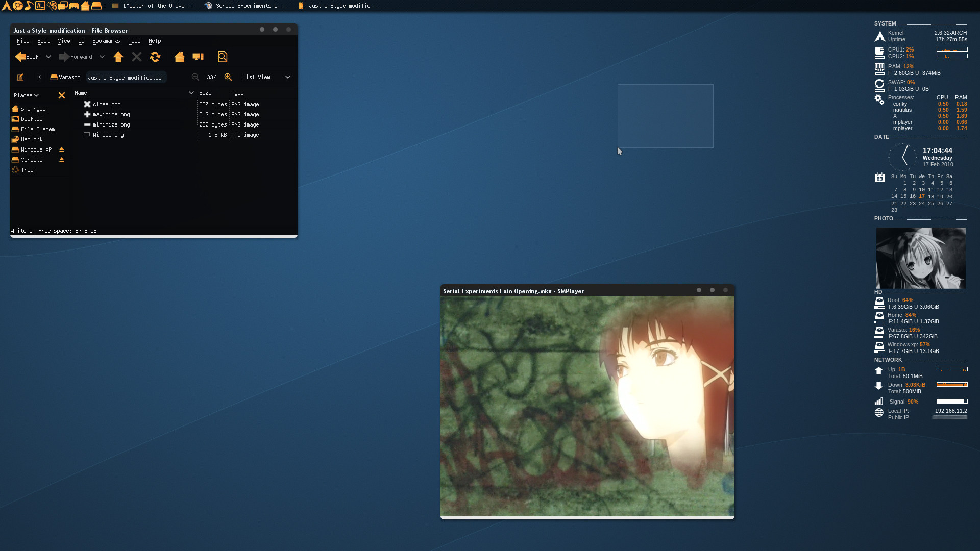
Task: Click the SMPlayer video playback area
Action: click(x=587, y=406)
